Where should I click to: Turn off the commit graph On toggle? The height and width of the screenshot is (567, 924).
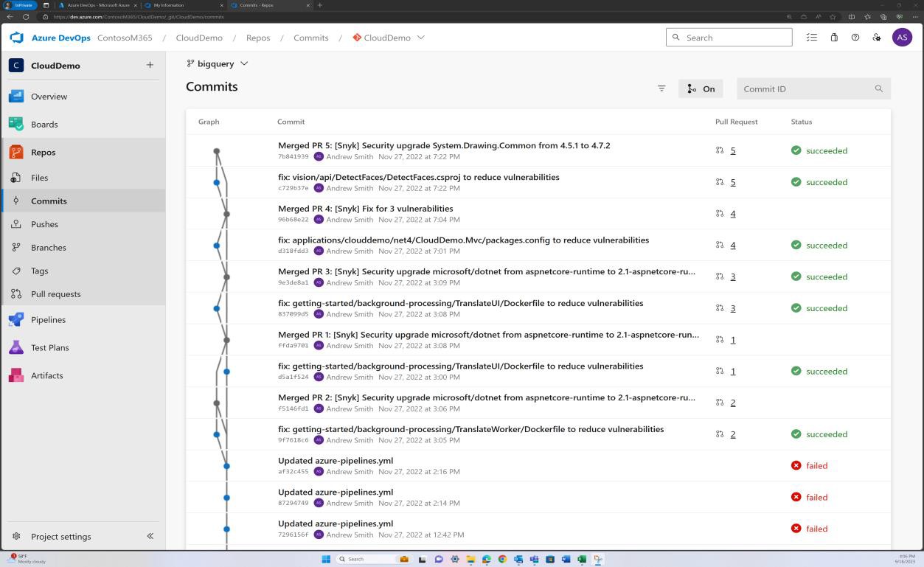(x=700, y=88)
